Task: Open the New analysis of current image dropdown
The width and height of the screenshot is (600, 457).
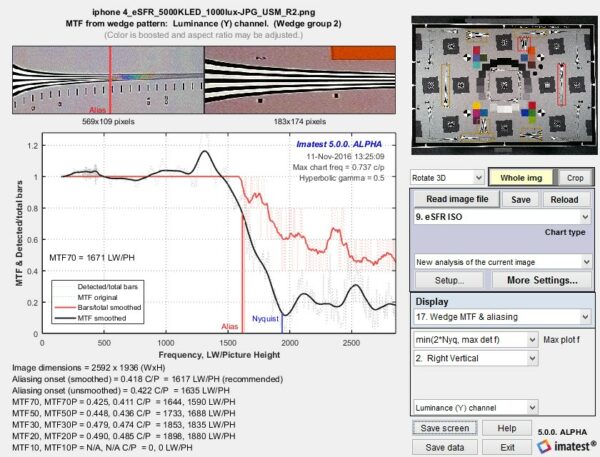Action: click(502, 261)
